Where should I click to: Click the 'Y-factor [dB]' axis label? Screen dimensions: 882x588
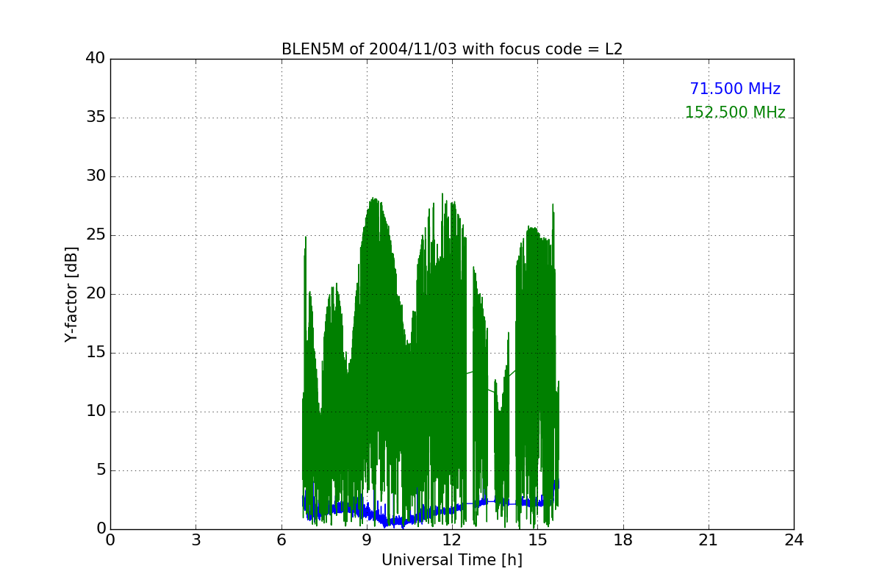pyautogui.click(x=71, y=294)
